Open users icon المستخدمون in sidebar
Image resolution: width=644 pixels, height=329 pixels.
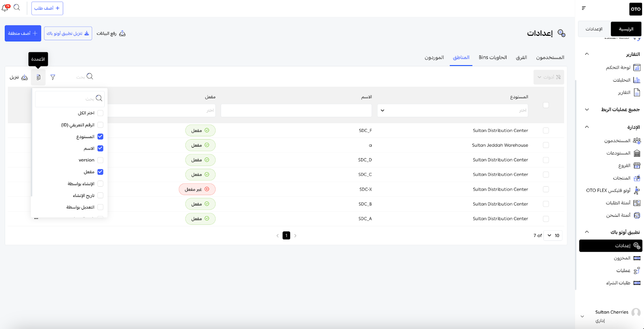click(x=637, y=141)
